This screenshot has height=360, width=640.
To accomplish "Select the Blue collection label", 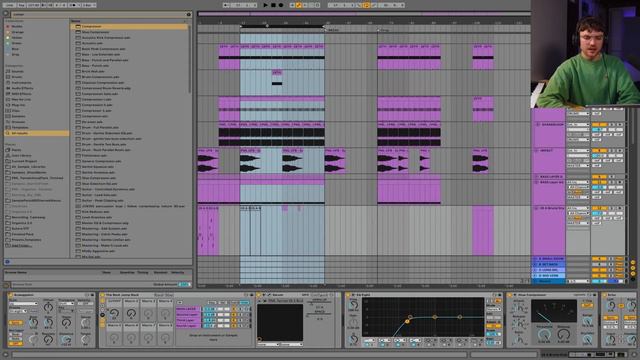I will 16,49.
